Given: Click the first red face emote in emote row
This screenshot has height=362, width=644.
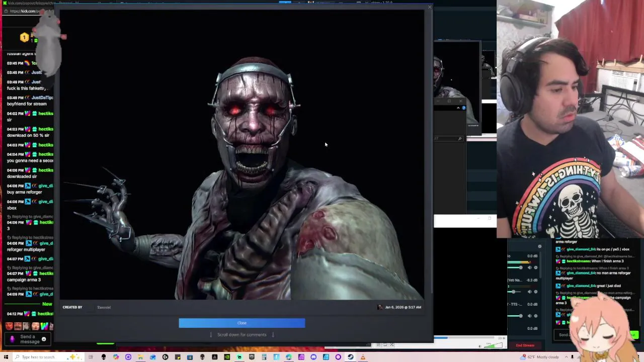Looking at the screenshot, I should (9, 326).
